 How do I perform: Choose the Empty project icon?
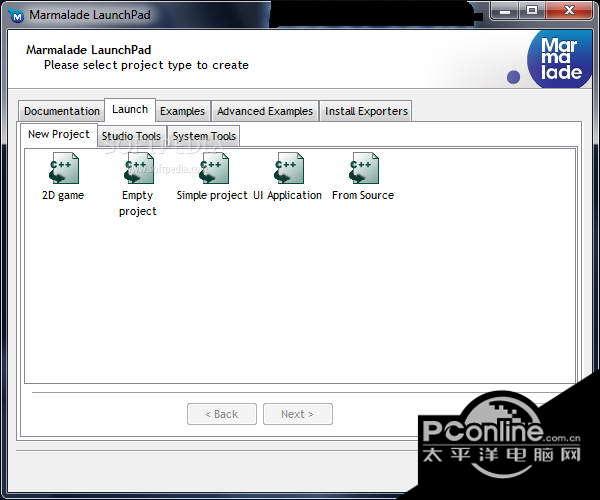tap(139, 168)
